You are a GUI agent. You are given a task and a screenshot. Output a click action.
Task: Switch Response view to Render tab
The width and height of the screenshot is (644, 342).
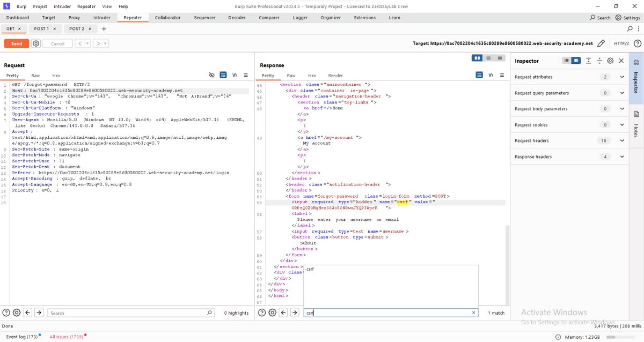pos(335,76)
